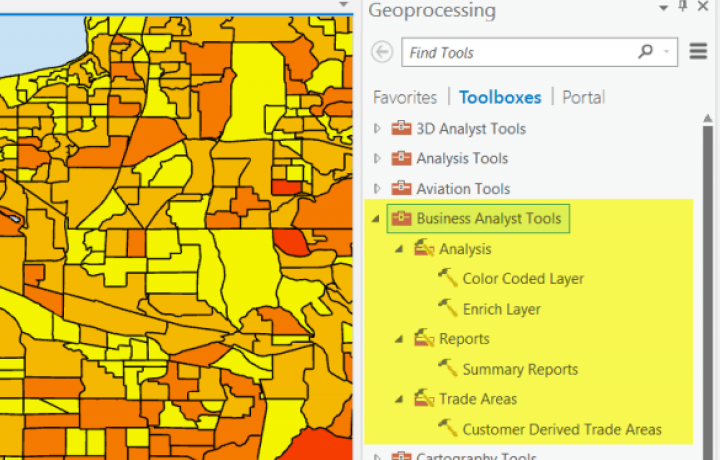Image resolution: width=720 pixels, height=460 pixels.
Task: Click the Color Coded Layer hammer icon
Action: [448, 278]
